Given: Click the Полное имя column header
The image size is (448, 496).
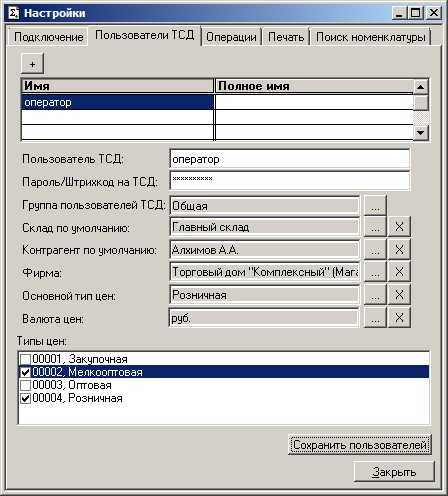Looking at the screenshot, I should pos(314,86).
